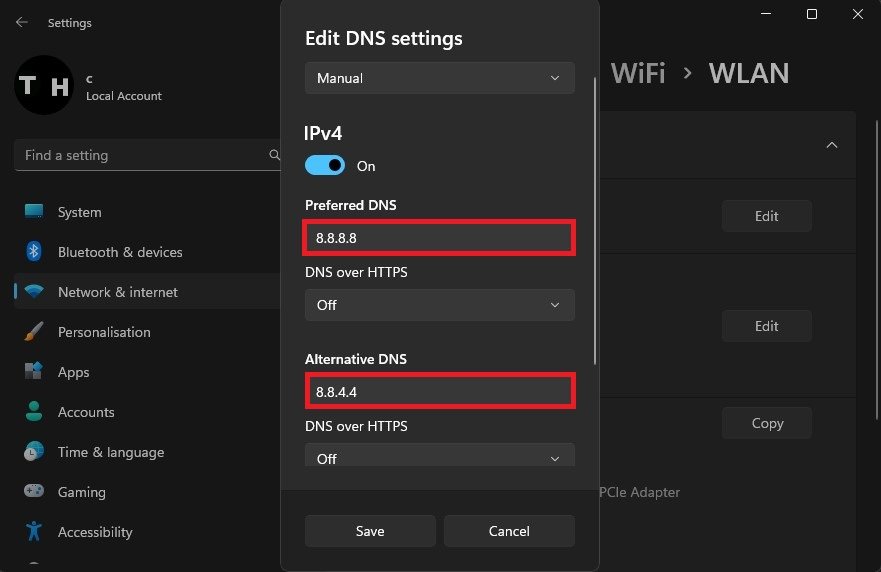Open Apps settings using its icon
881x572 pixels.
click(34, 372)
